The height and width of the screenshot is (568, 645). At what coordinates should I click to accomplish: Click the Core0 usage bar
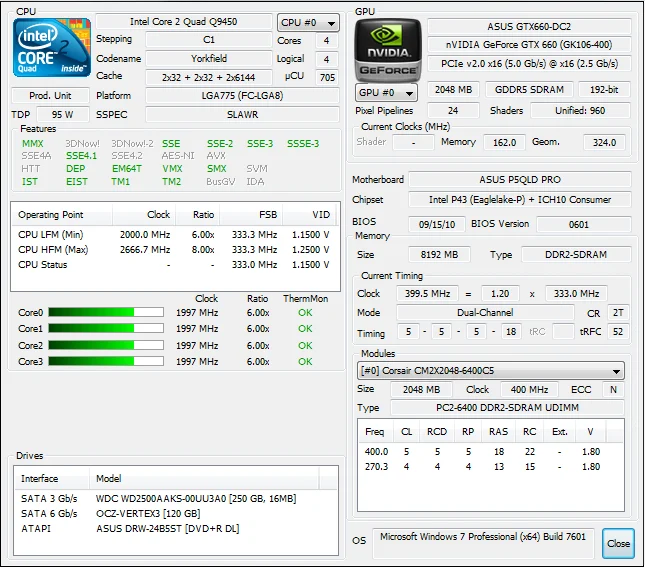(106, 313)
